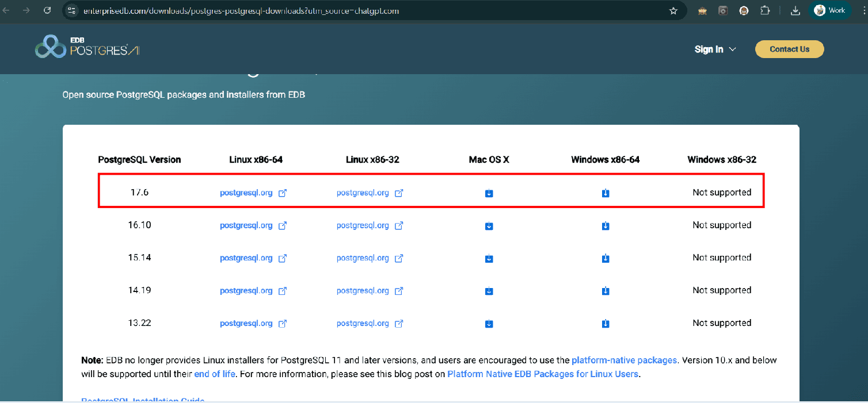The height and width of the screenshot is (403, 868).
Task: Click the Windows x86-32 column header
Action: (722, 160)
